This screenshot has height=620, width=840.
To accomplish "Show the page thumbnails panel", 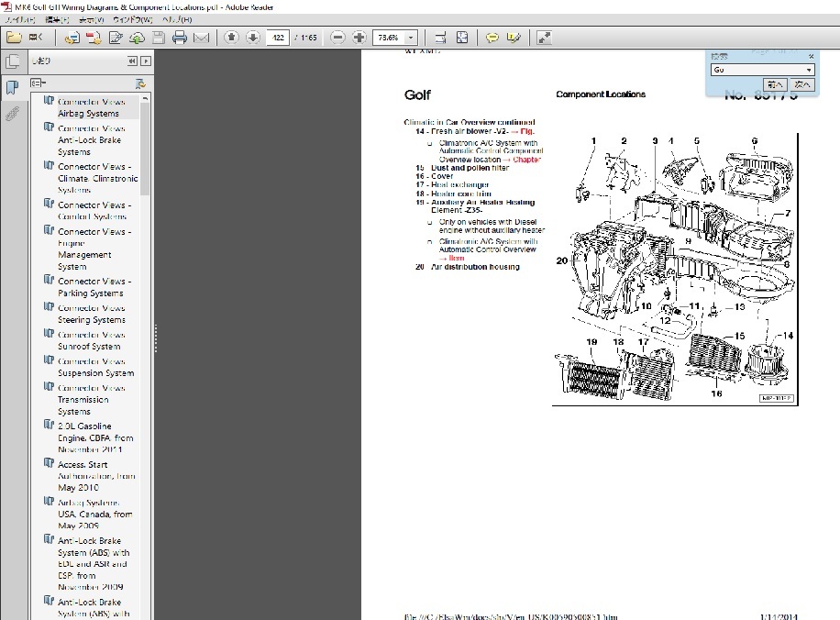I will (12, 61).
